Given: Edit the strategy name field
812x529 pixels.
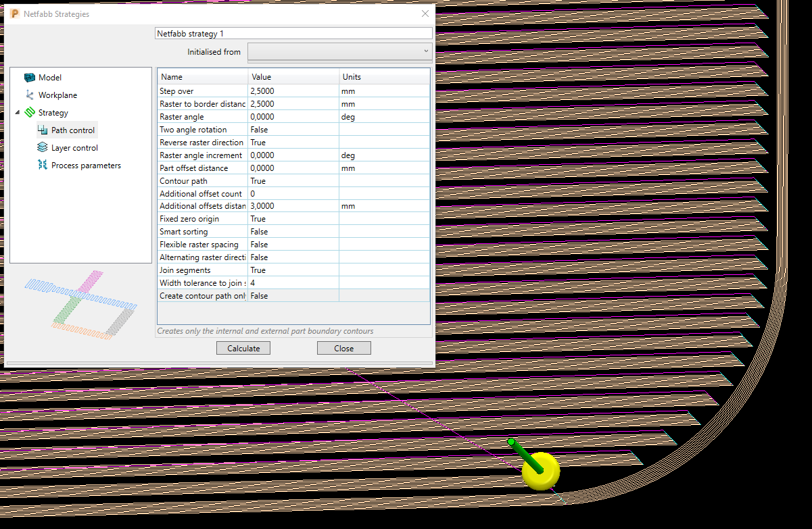Looking at the screenshot, I should point(293,32).
